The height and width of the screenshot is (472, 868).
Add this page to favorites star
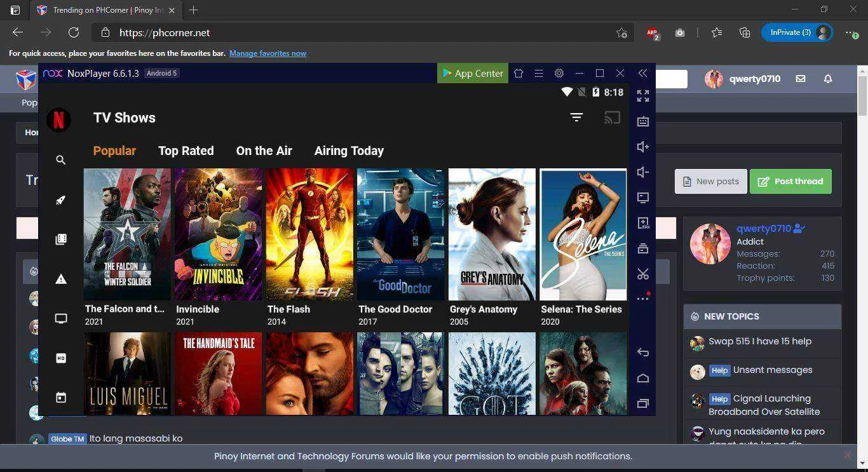pos(621,33)
